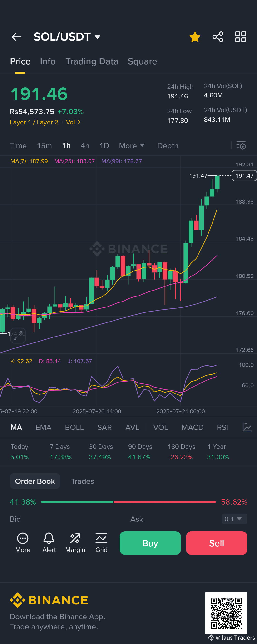Expand the More intervals dropdown
The image size is (257, 644).
click(132, 146)
